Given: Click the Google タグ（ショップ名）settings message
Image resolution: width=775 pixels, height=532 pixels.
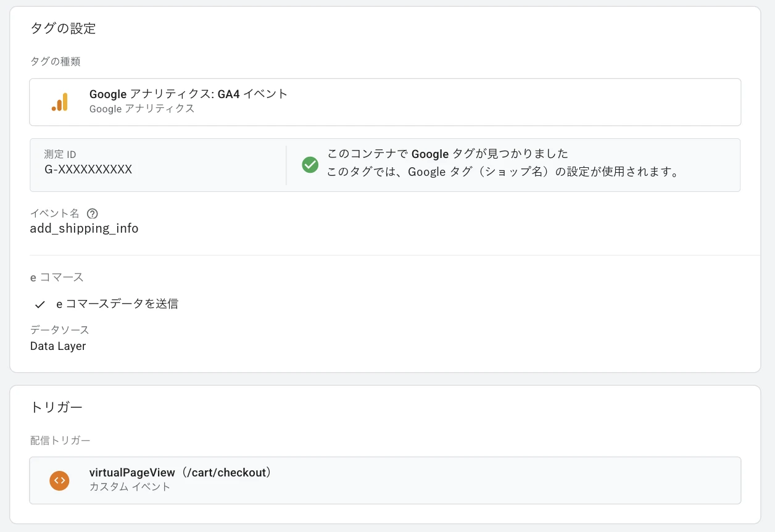Looking at the screenshot, I should 503,172.
